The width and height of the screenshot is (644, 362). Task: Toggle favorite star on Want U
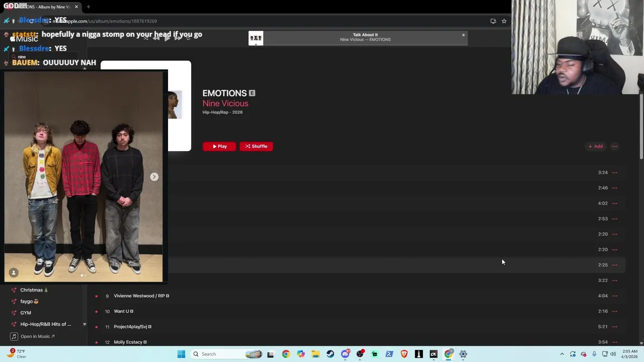tap(96, 311)
